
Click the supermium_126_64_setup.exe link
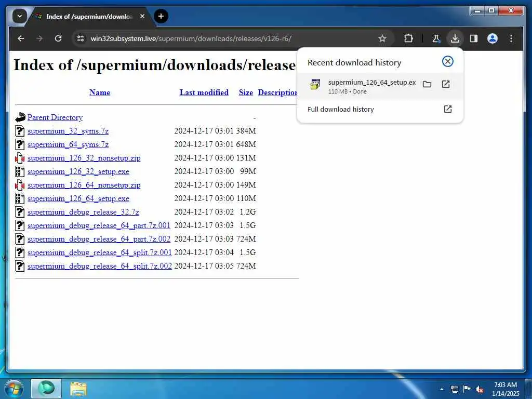pos(78,199)
